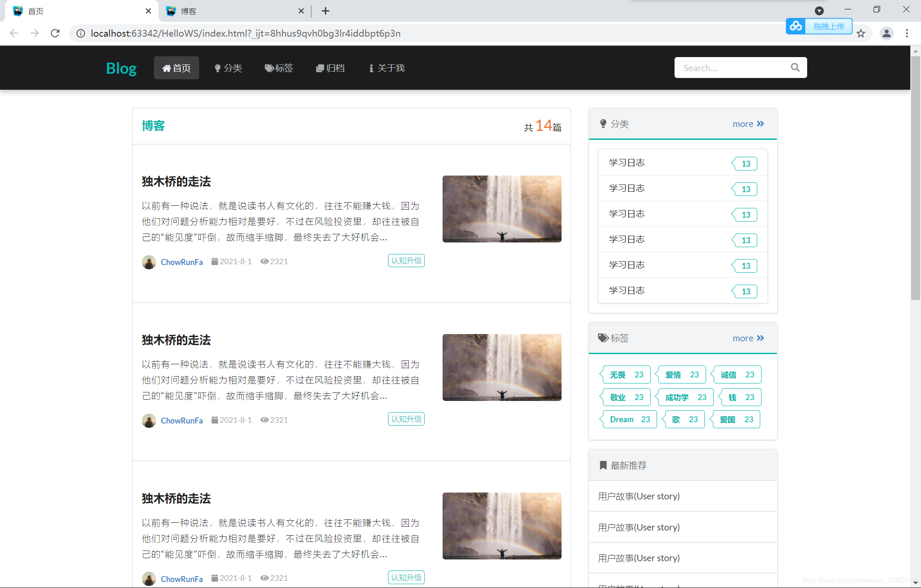Click the 爱国 tag
This screenshot has width=921, height=588.
coord(735,419)
